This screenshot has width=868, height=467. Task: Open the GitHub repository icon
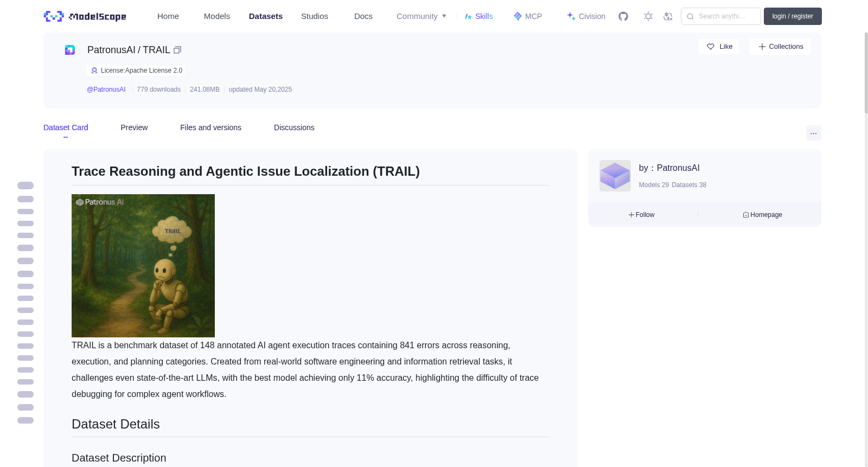pyautogui.click(x=623, y=16)
